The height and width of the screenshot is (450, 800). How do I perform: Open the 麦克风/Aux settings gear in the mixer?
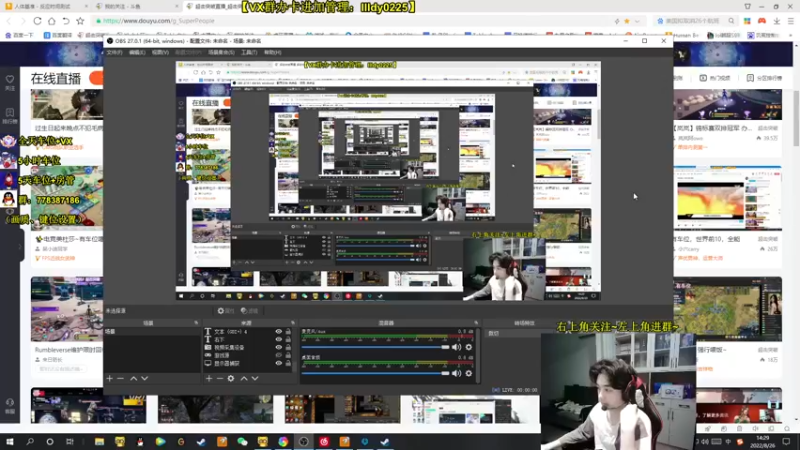pos(469,347)
